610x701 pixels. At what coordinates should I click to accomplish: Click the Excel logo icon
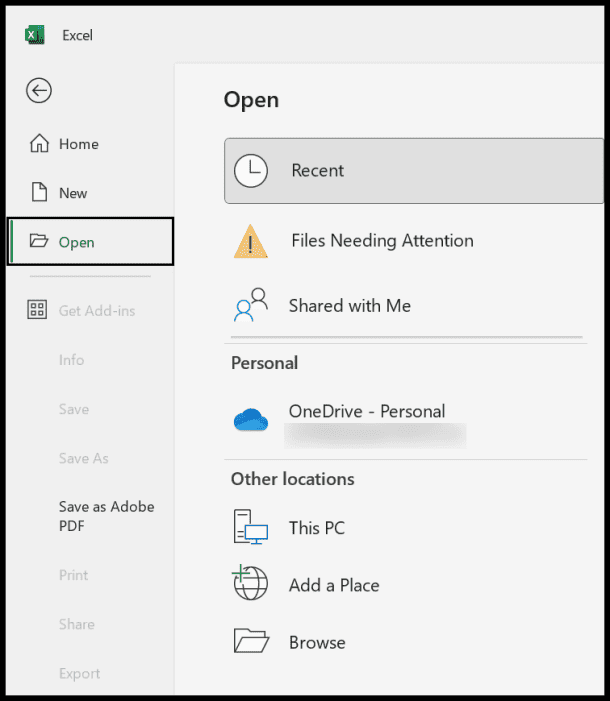tap(35, 35)
